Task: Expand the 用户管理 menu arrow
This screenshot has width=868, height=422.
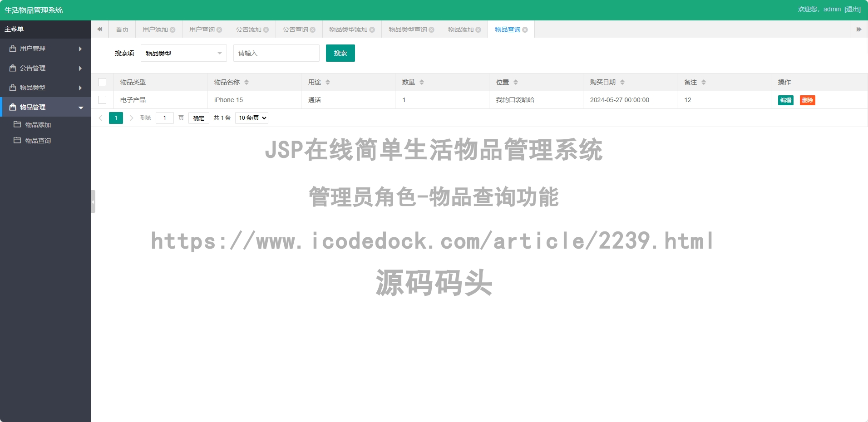Action: point(80,49)
